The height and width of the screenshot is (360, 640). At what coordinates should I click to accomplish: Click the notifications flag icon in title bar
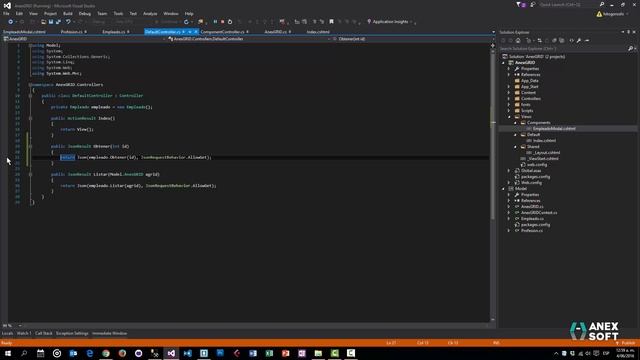tap(519, 4)
